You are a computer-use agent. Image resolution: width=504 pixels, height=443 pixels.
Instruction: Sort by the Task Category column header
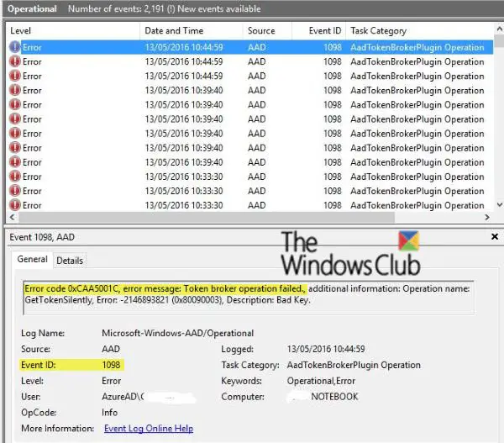[378, 31]
